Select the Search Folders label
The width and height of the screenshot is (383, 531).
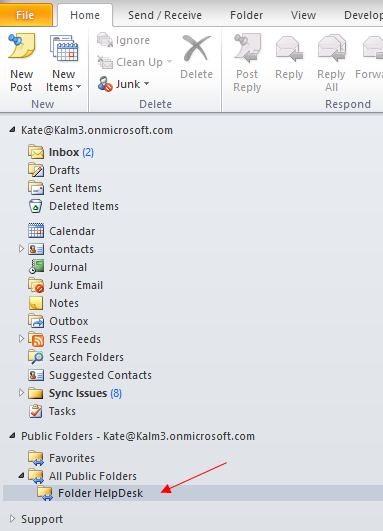click(86, 357)
